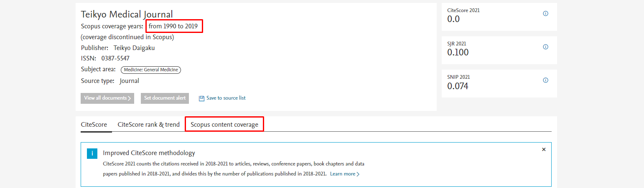Click the publisher name Teikyo Daigaku
This screenshot has width=644, height=188.
pos(134,48)
